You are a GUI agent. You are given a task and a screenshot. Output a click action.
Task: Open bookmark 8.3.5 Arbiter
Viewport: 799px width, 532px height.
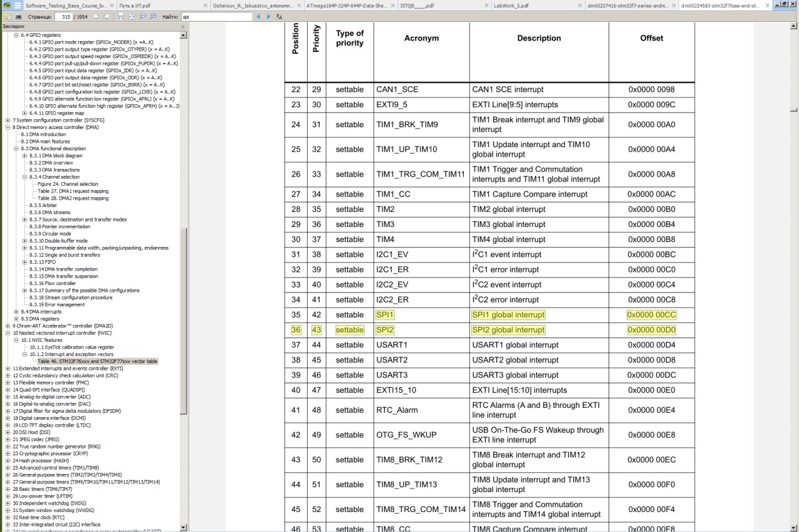(42, 205)
